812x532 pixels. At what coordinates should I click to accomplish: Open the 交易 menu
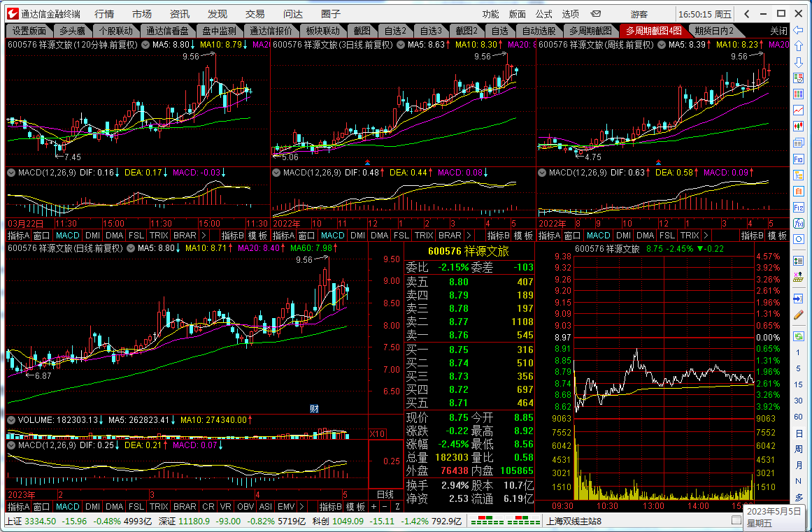(255, 14)
